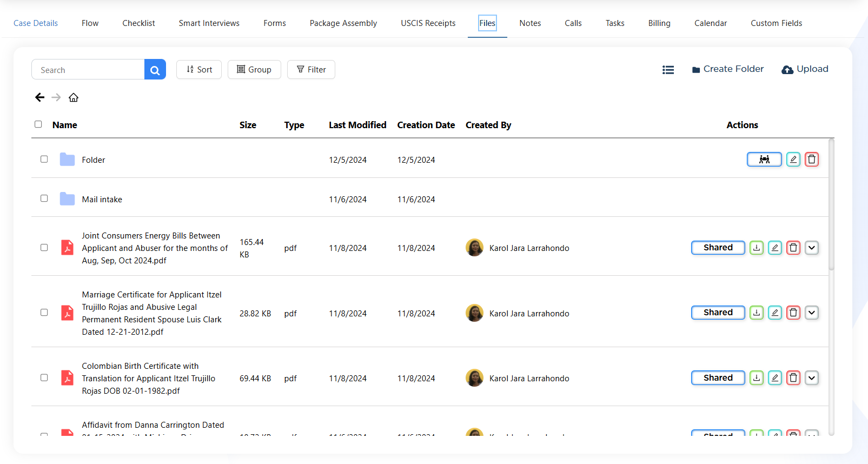
Task: Click the Name column header
Action: [x=65, y=125]
